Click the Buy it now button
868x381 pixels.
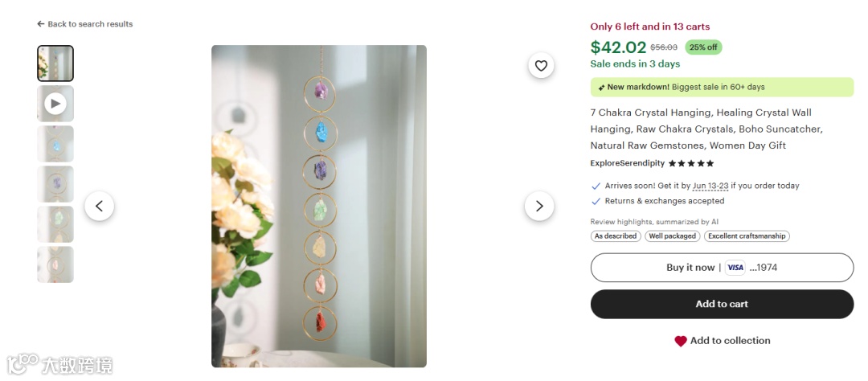pos(722,268)
